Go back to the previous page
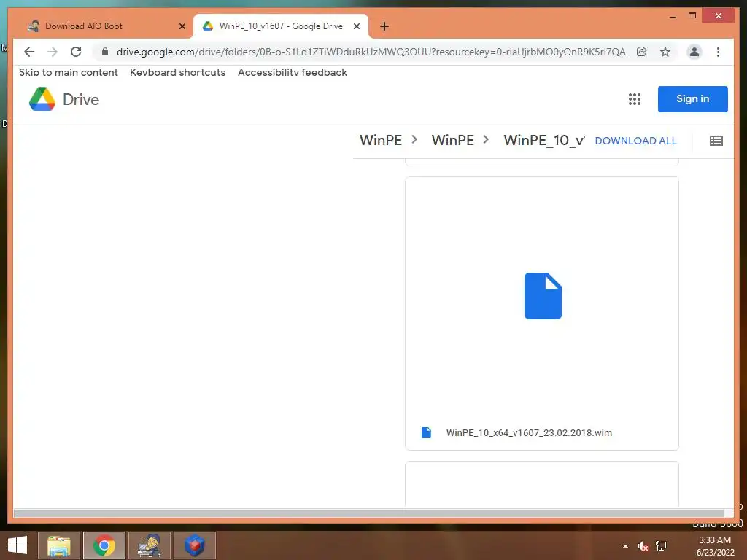Screen dimensions: 747x560 tap(29, 52)
